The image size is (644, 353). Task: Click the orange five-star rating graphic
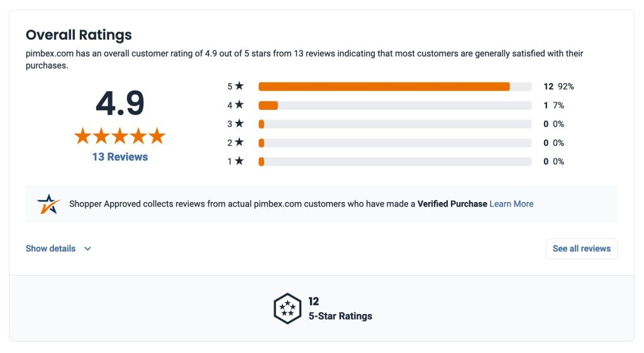[x=119, y=135]
